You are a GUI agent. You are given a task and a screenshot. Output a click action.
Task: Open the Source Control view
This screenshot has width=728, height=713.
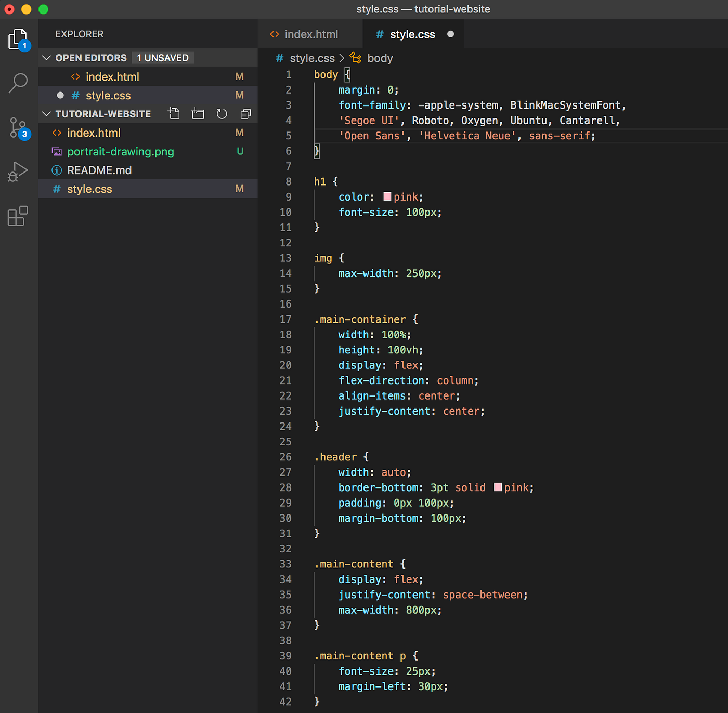coord(18,127)
